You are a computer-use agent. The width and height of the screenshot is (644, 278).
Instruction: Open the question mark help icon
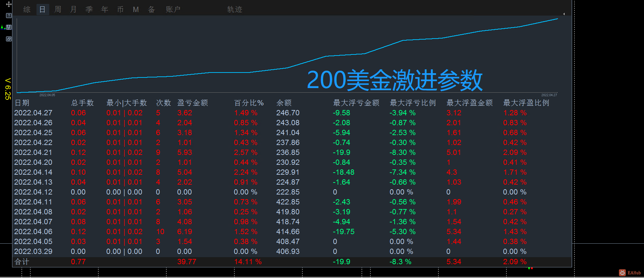(x=9, y=16)
